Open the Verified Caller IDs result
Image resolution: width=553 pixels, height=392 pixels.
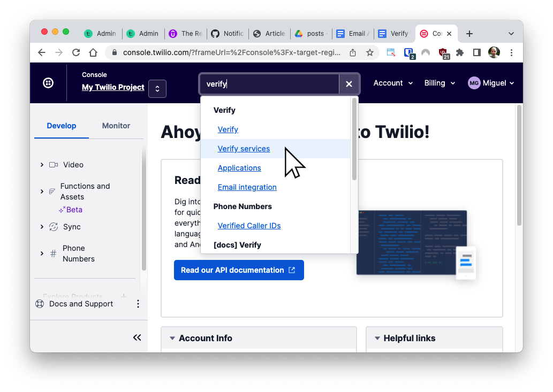(x=249, y=226)
